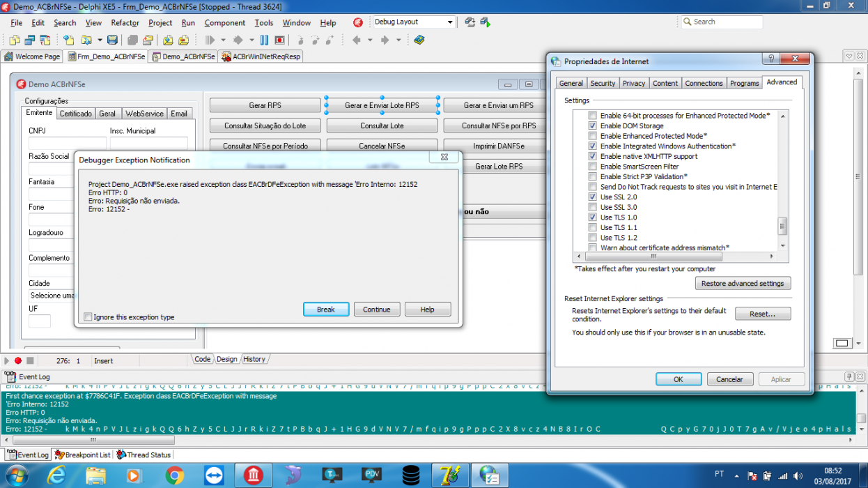Enable Use SSL 3.0 checkbox
Screen dimensions: 868x488
(x=593, y=207)
